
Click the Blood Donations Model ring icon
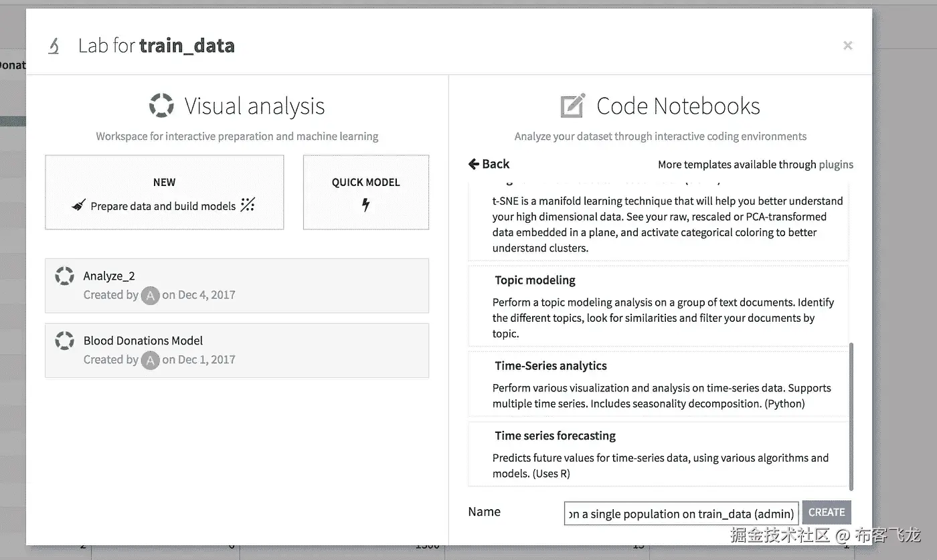pos(64,341)
